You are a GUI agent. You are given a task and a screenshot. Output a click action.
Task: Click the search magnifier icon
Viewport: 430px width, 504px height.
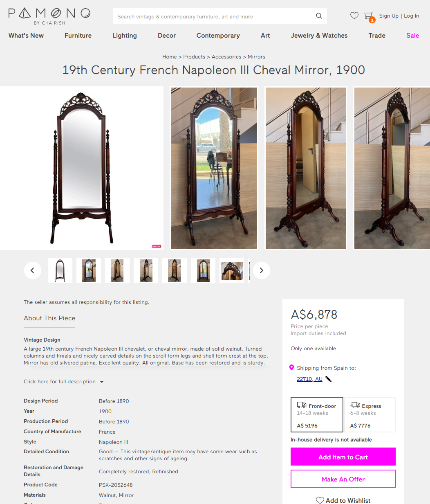click(319, 16)
